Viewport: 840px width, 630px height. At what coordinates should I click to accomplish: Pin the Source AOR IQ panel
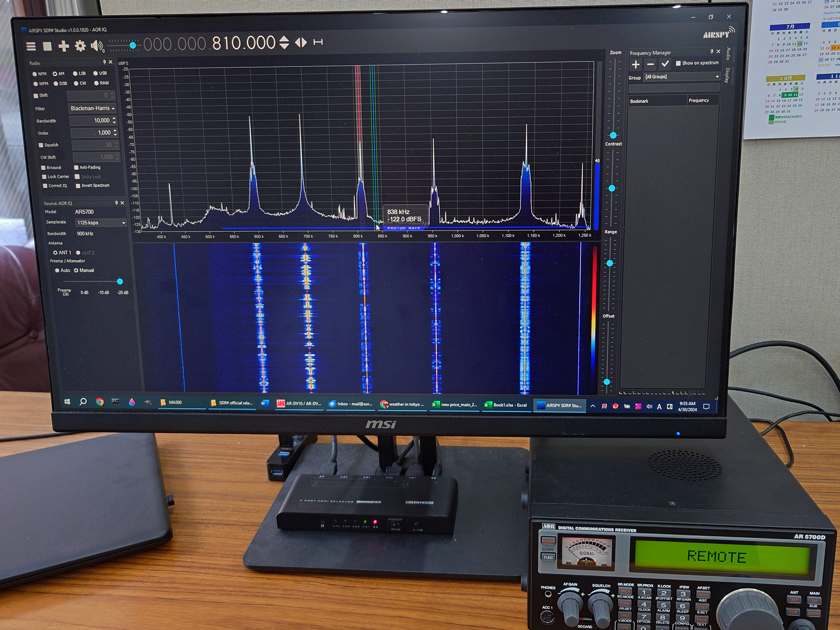coord(116,203)
